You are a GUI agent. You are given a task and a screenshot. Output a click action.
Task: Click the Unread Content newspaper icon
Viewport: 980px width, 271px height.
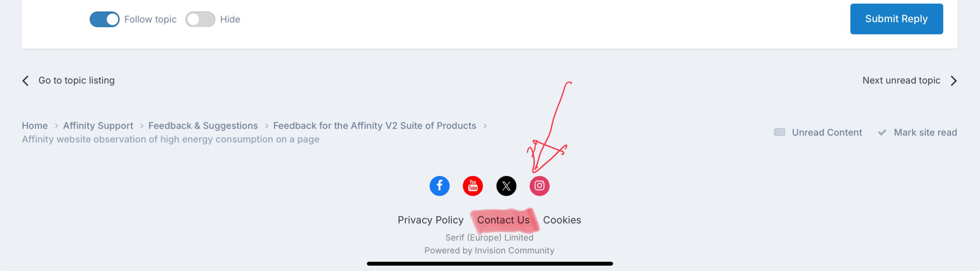779,132
